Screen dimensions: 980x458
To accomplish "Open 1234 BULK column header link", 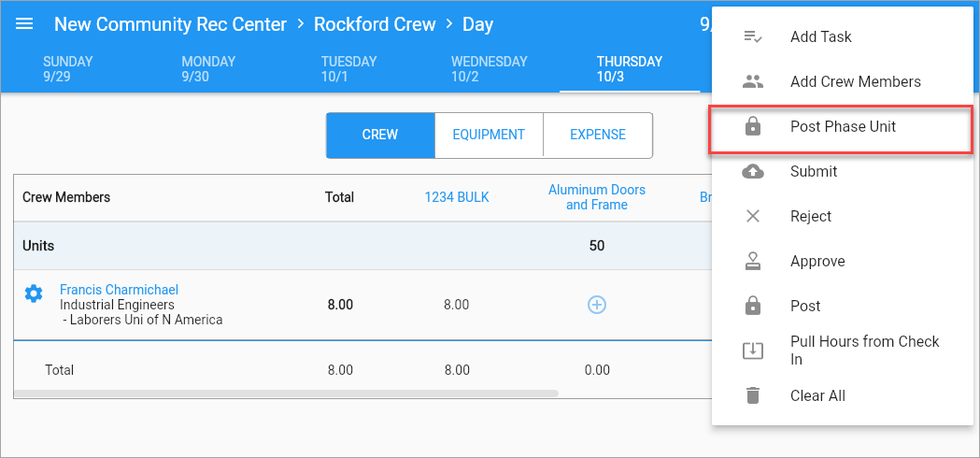I will (457, 198).
